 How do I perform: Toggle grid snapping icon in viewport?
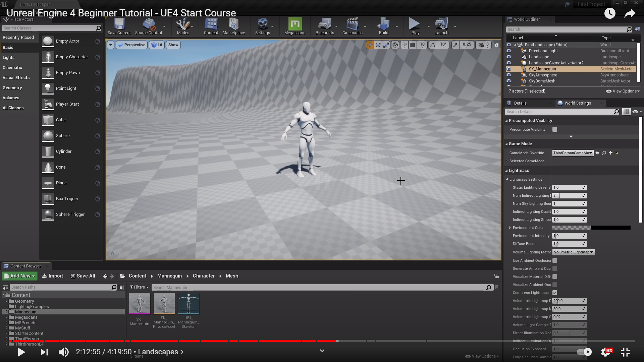point(413,45)
